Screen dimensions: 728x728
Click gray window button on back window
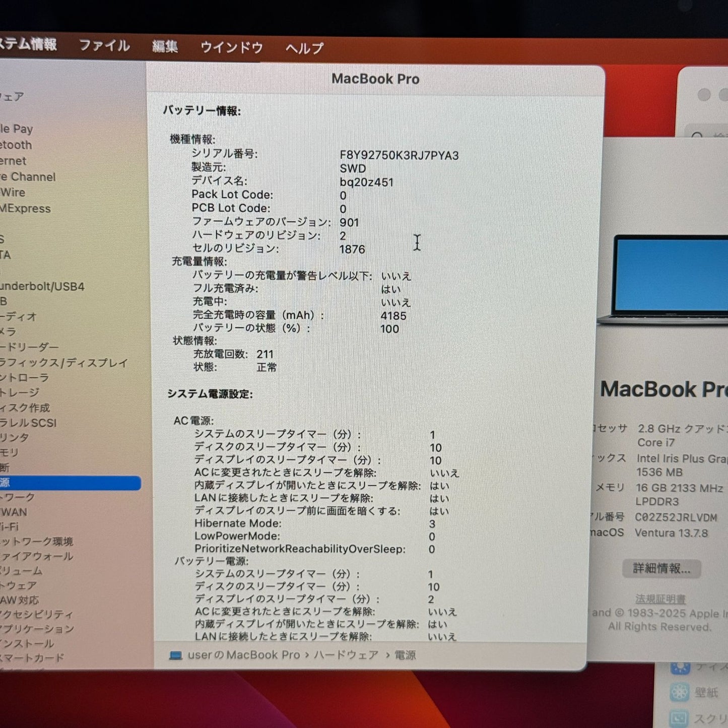click(704, 94)
